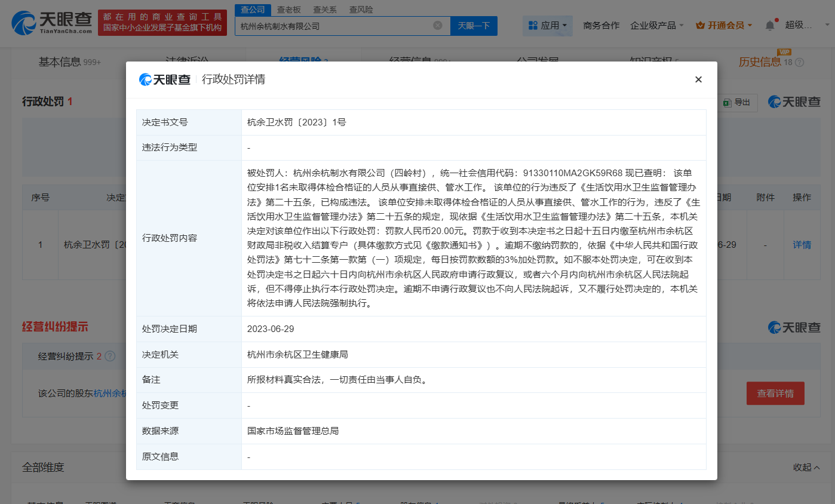
Task: Open the 开通会员 membership dropdown
Action: point(724,25)
